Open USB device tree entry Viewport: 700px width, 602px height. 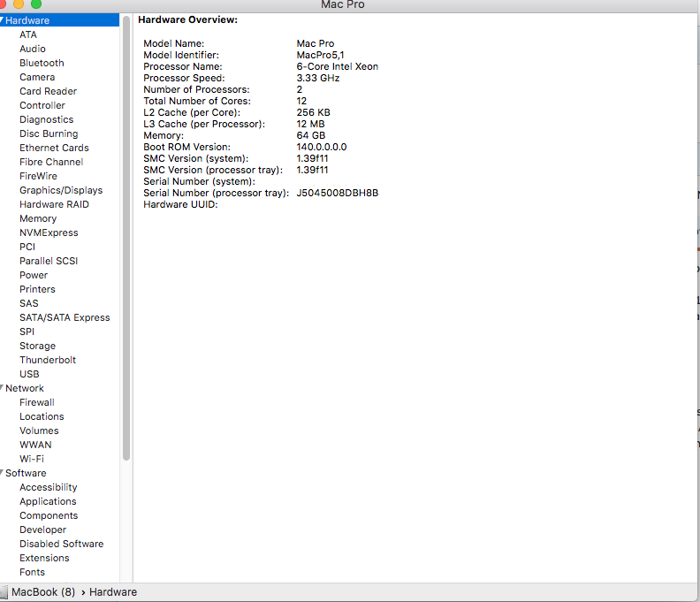29,374
